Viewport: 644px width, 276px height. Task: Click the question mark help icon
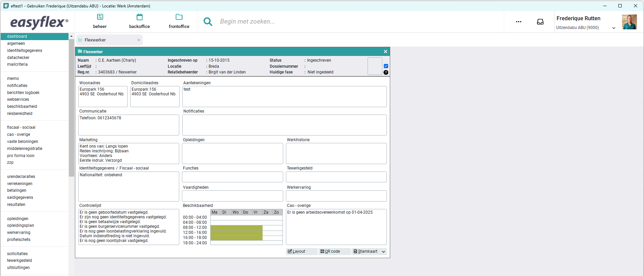click(386, 72)
